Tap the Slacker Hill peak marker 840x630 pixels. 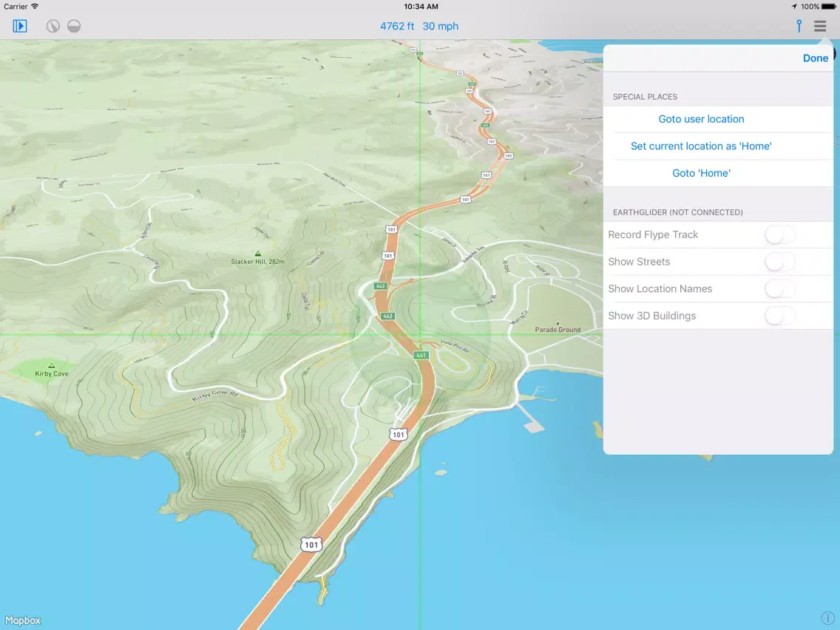coord(257,254)
